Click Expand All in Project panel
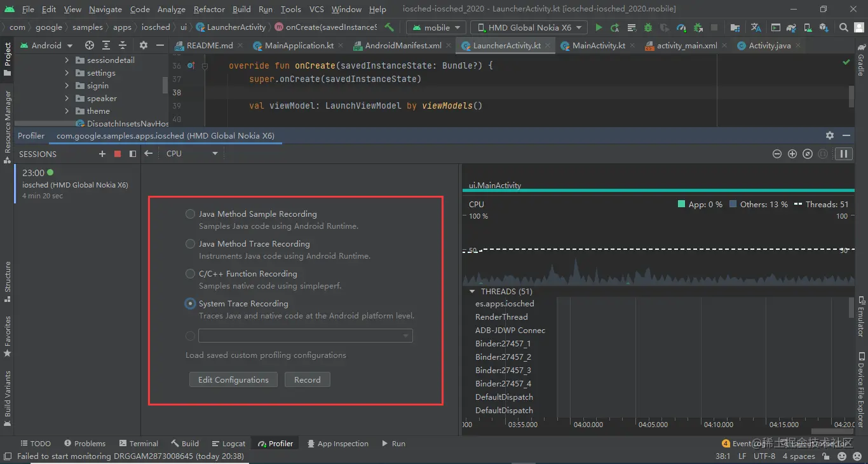 tap(106, 45)
